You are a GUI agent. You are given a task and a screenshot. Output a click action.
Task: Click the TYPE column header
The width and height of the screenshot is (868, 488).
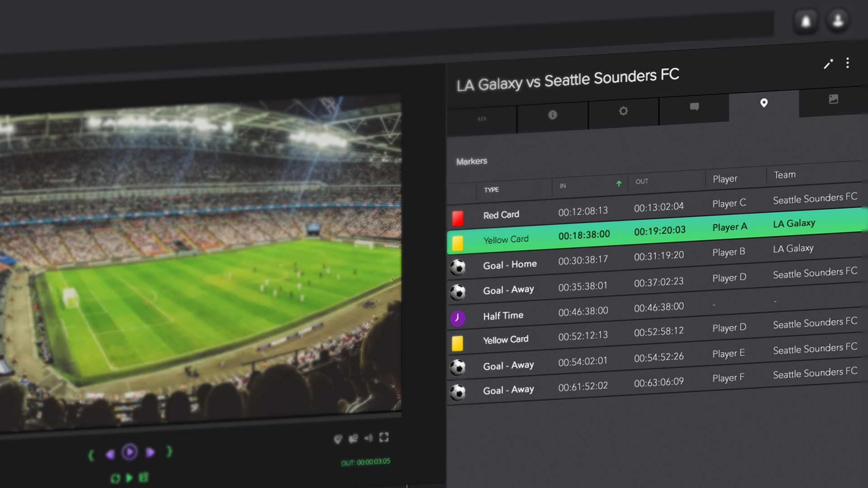tap(491, 190)
